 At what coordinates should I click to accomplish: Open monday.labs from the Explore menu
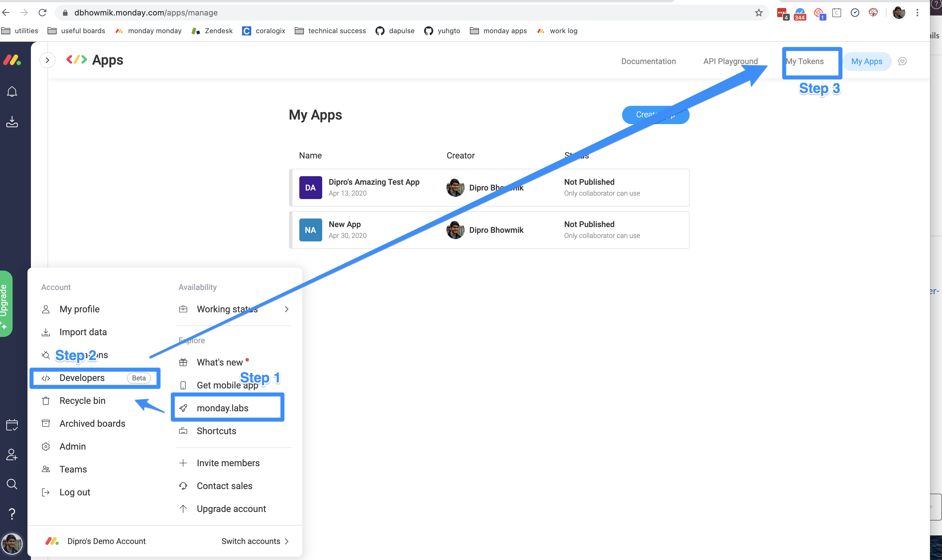click(222, 408)
